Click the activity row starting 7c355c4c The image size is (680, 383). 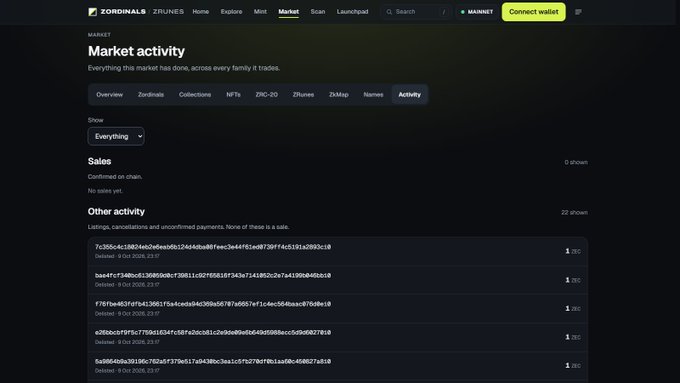coord(338,251)
